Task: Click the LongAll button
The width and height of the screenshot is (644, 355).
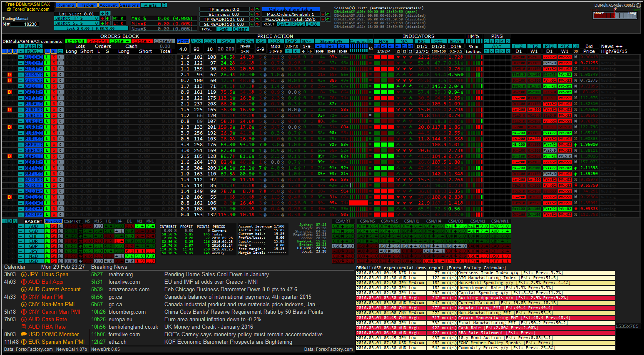Action: (x=76, y=41)
